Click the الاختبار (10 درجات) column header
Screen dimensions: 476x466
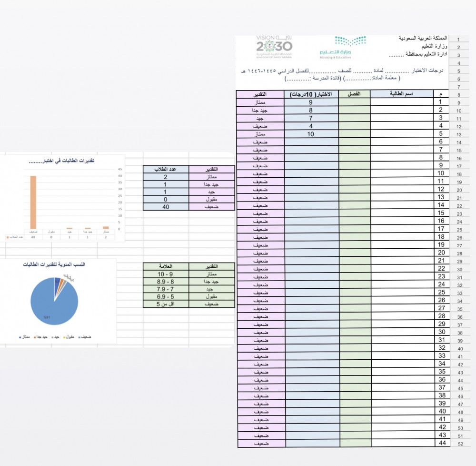311,94
